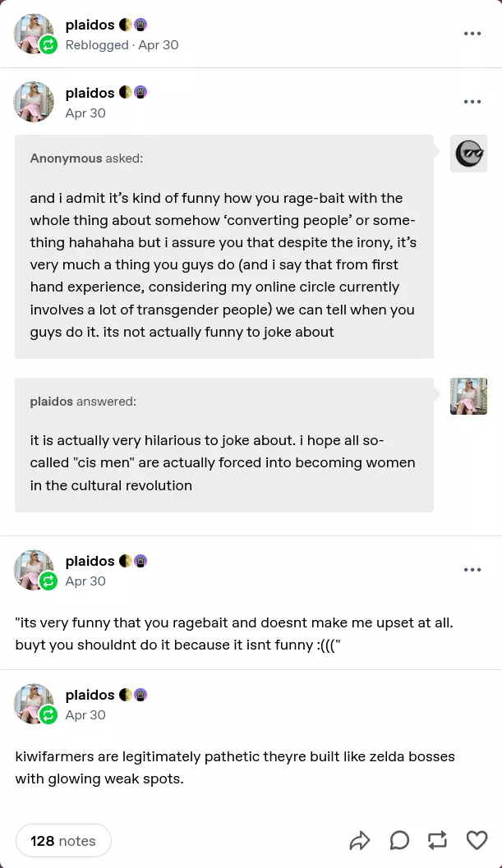Screen dimensions: 502x868
Task: Click the green reblog badge on top avatar
Action: click(x=48, y=44)
